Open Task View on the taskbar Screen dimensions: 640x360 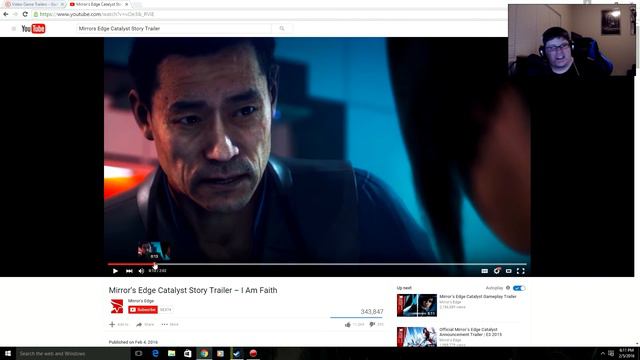click(x=139, y=353)
